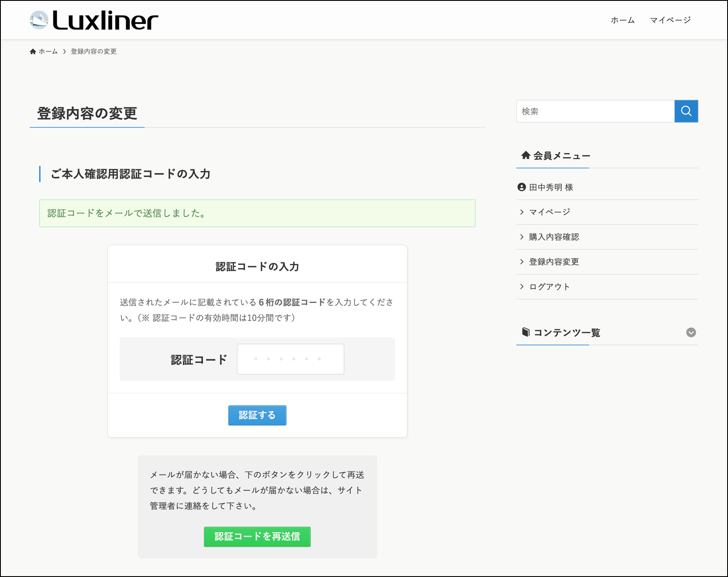Click the Luxliner logo
The image size is (728, 577).
[94, 21]
